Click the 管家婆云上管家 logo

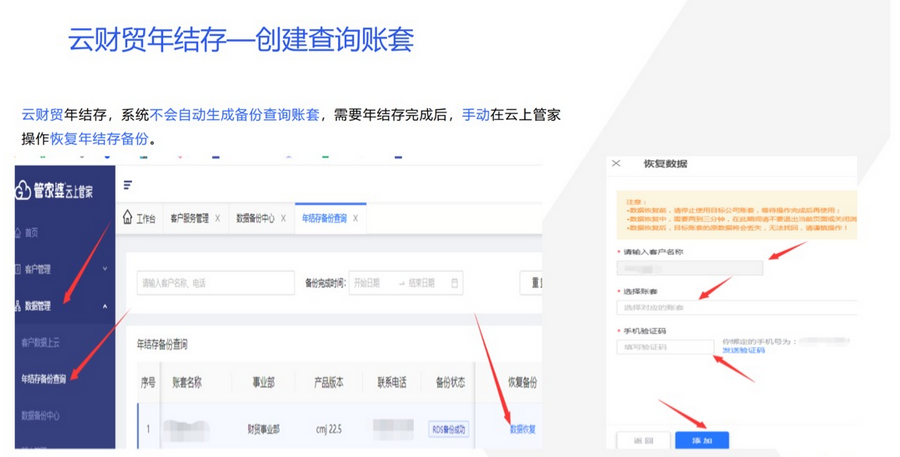pos(62,192)
